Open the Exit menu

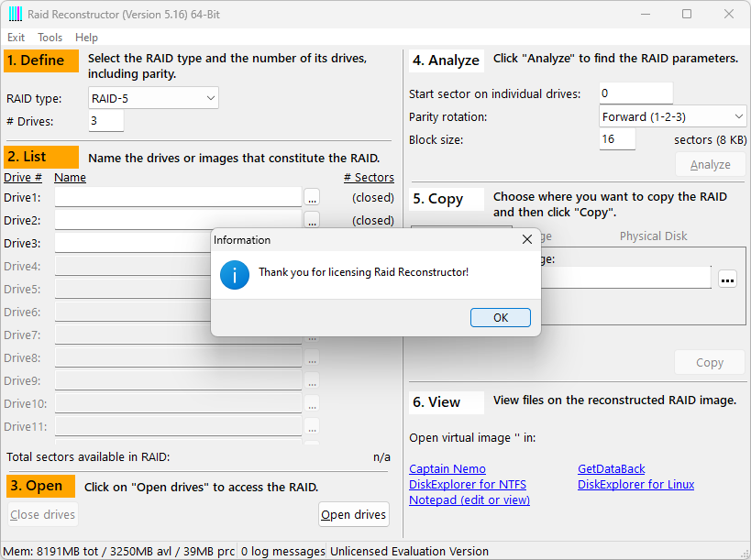pos(16,38)
